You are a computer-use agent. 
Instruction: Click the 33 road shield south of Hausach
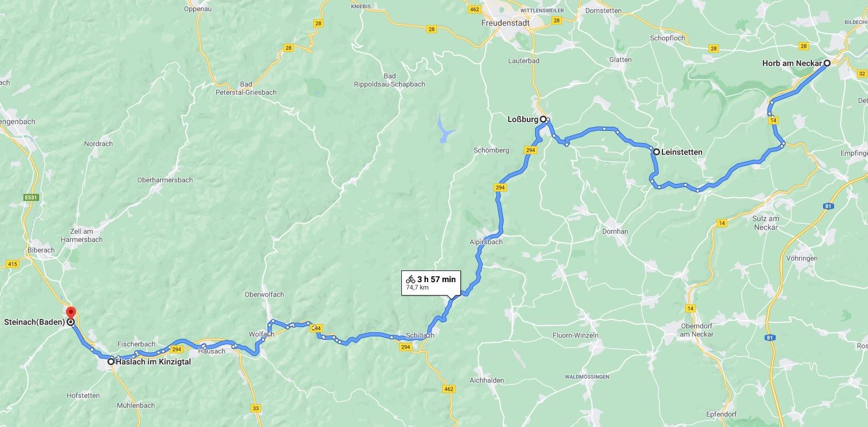256,408
